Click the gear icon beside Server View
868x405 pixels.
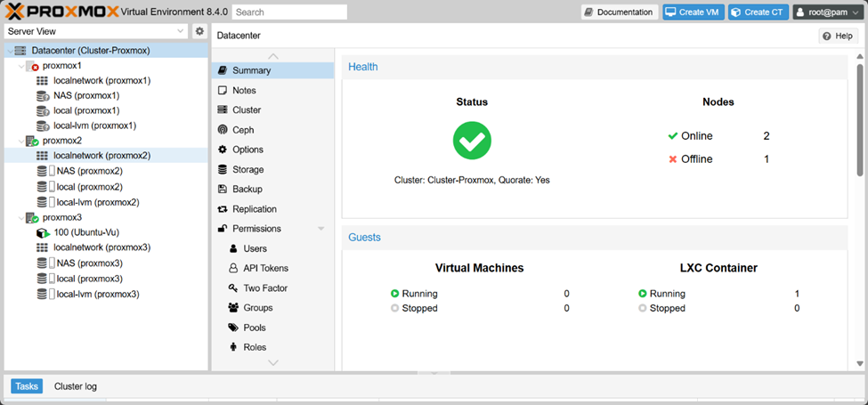[x=199, y=31]
